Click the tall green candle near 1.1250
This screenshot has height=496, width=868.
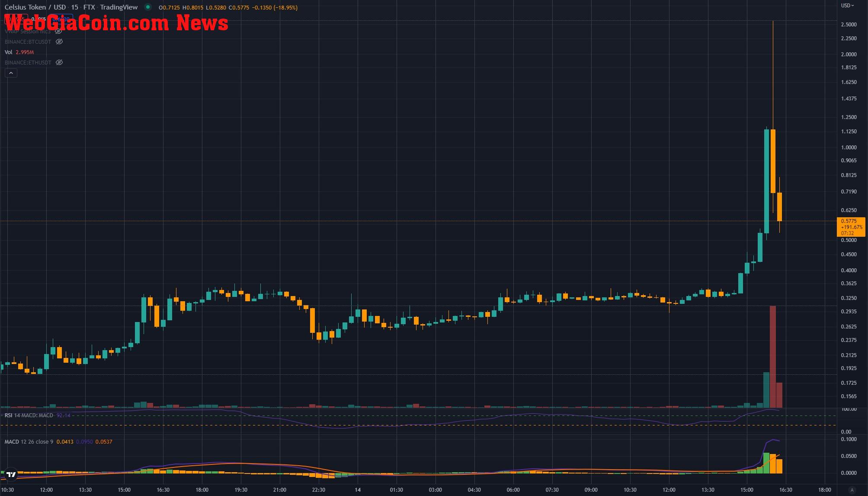point(766,181)
